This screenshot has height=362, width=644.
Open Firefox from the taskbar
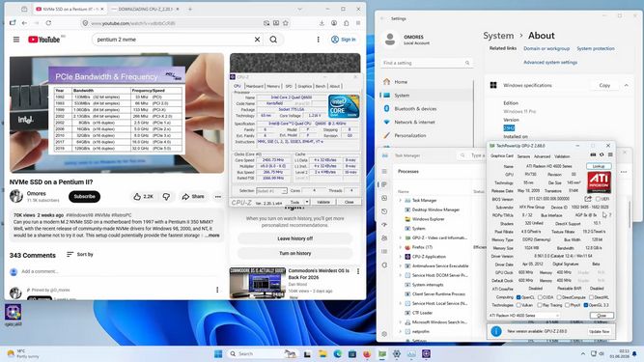pyautogui.click(x=367, y=353)
